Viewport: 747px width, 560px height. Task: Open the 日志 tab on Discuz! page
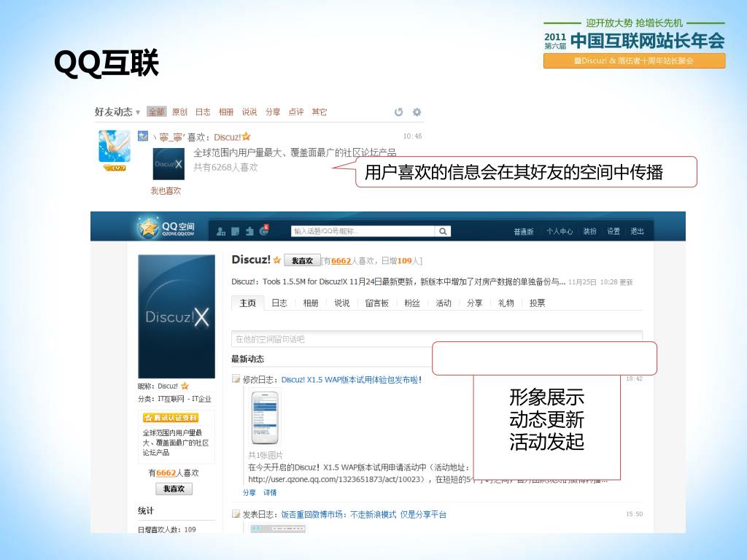pyautogui.click(x=279, y=303)
